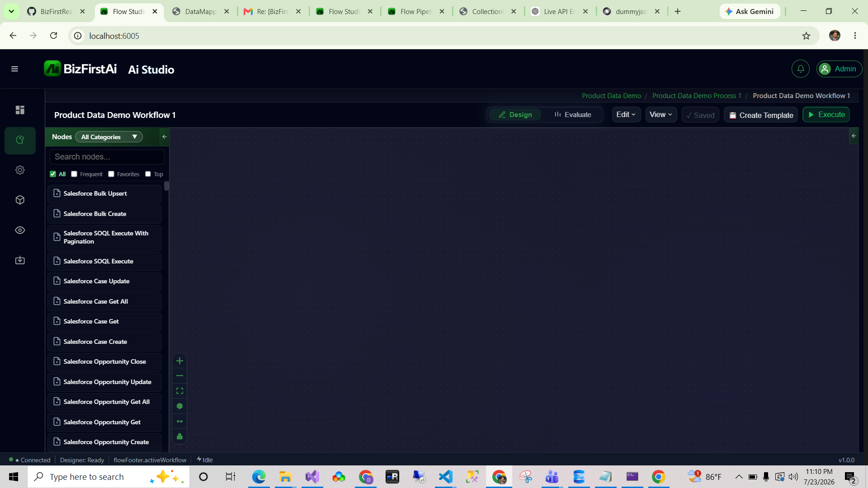The height and width of the screenshot is (488, 868).
Task: Open the Edit dropdown menu
Action: pyautogui.click(x=626, y=115)
